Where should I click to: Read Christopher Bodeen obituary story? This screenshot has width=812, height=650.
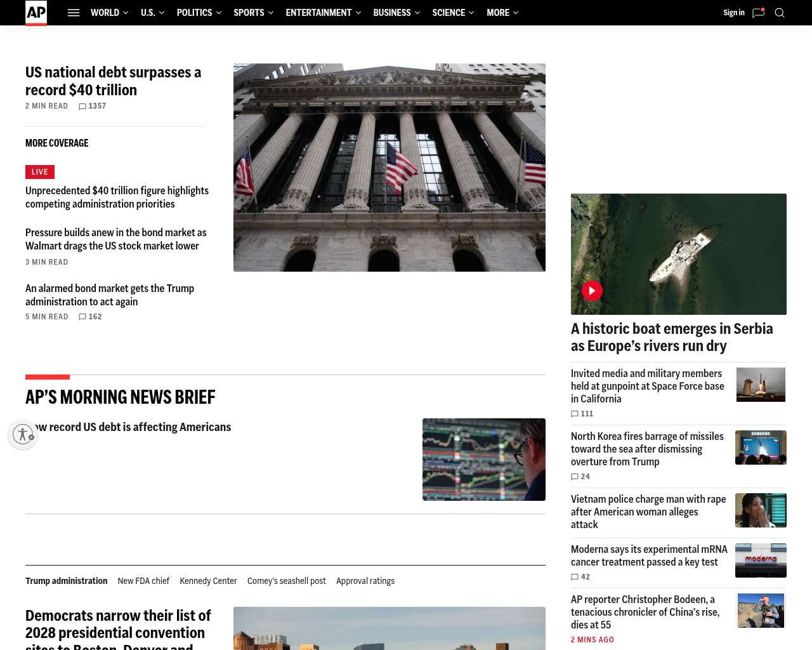[645, 612]
